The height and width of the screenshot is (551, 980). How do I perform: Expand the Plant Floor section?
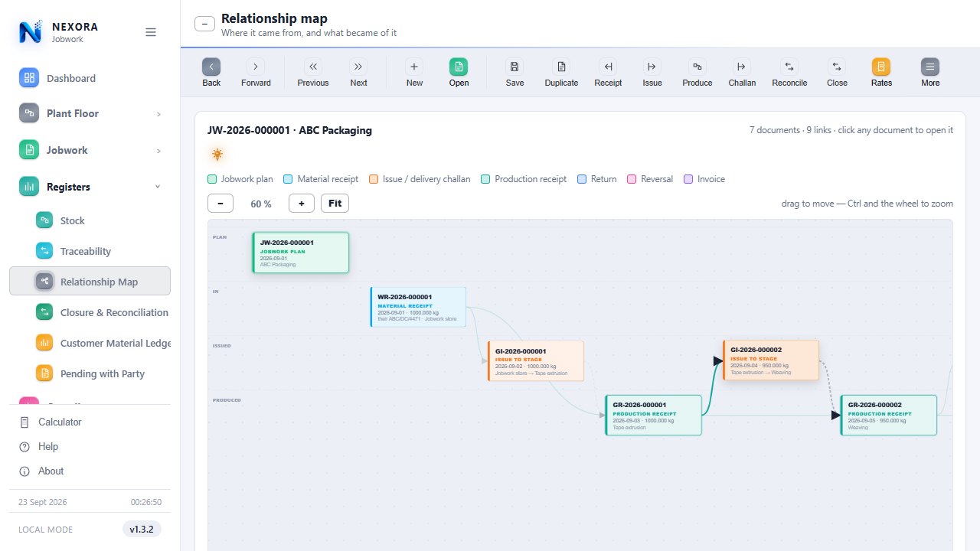(90, 113)
